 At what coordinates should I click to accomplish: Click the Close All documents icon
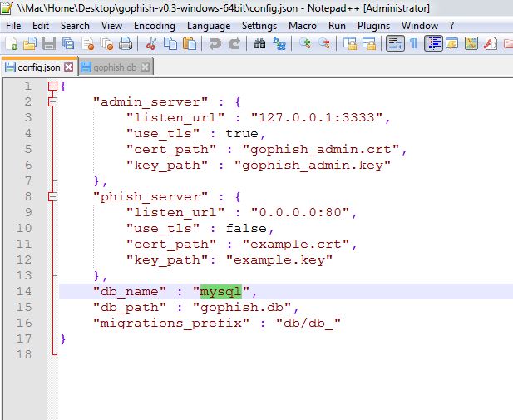[x=106, y=43]
